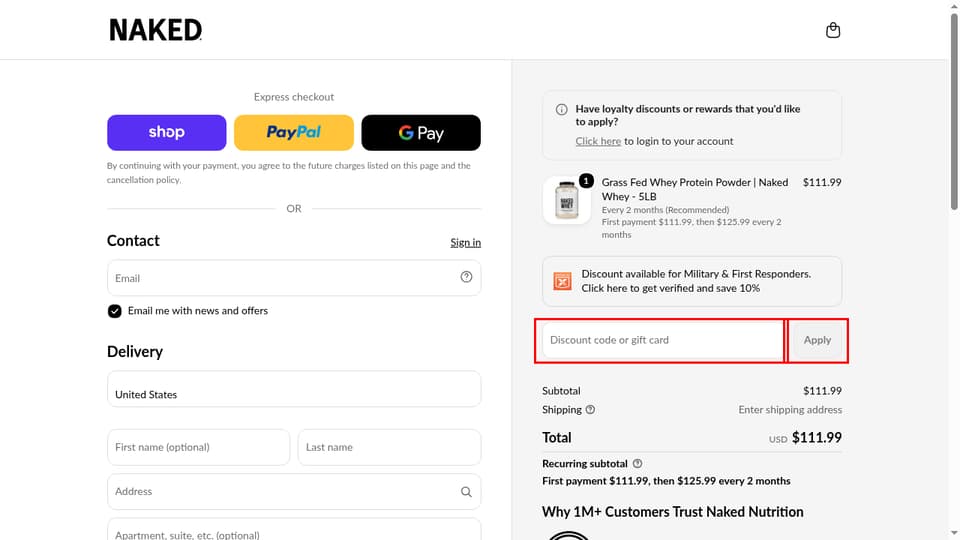
Task: Open the United States country dropdown
Action: (294, 389)
